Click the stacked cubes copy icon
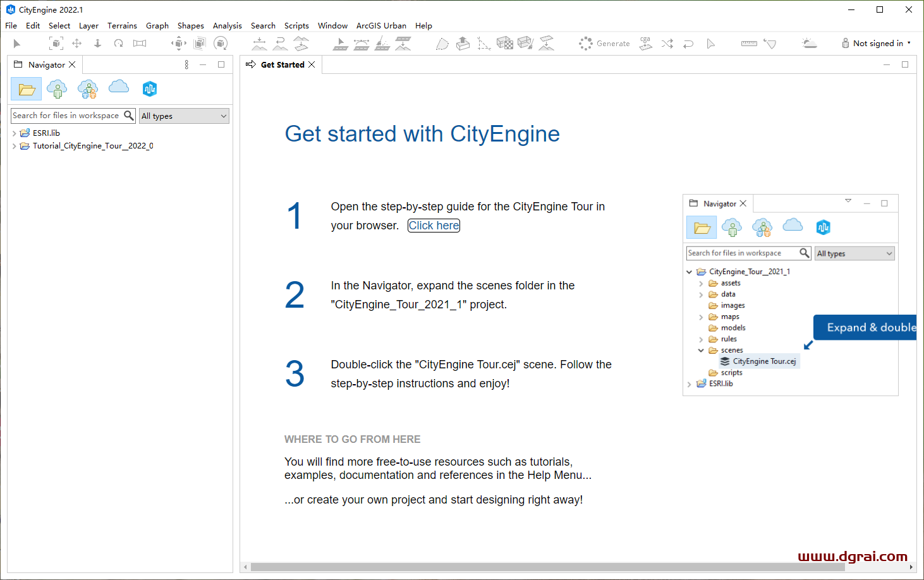924x580 pixels. [x=200, y=44]
